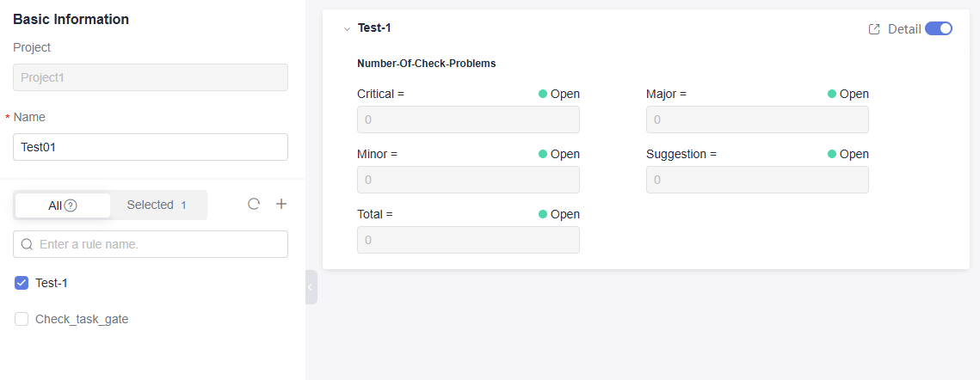Click the Minor value input field
The image size is (980, 380).
pos(468,180)
